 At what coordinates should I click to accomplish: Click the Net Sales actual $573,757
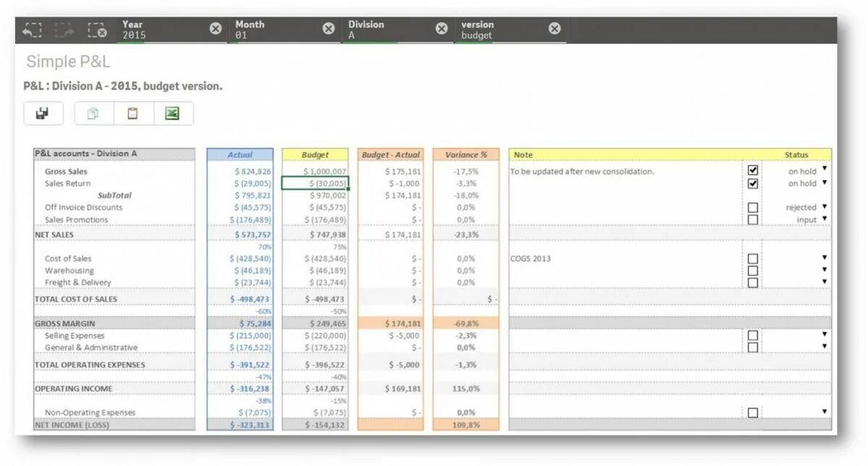[253, 234]
